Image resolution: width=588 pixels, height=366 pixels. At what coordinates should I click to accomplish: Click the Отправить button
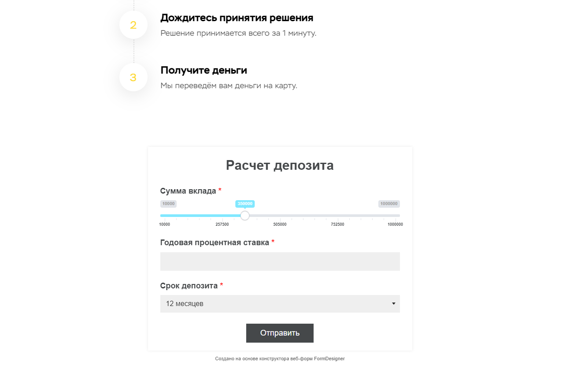coord(280,333)
